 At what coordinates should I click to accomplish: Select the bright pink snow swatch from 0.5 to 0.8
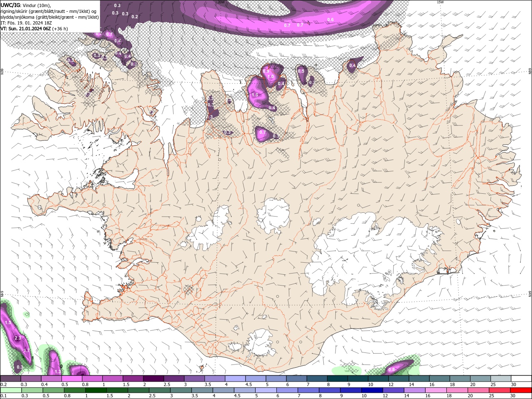click(x=72, y=379)
